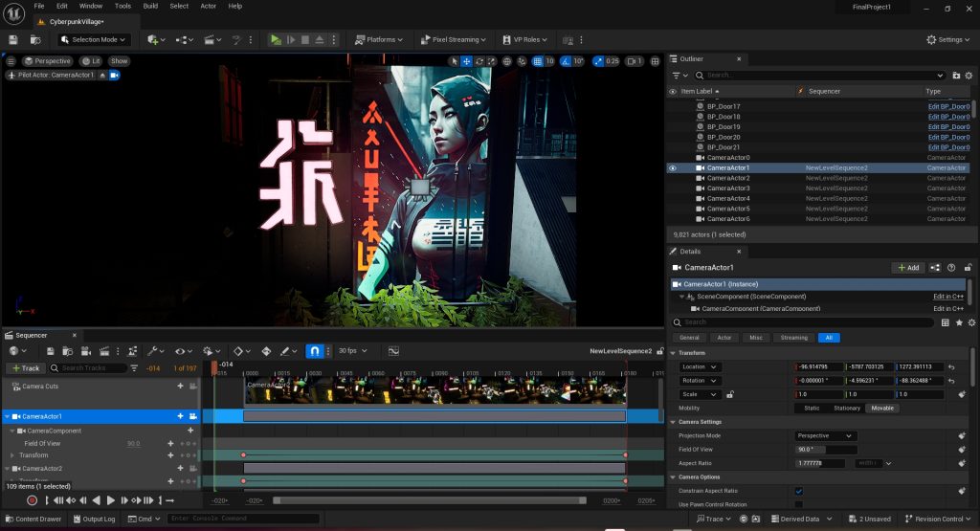The width and height of the screenshot is (980, 531).
Task: Open the Pixel Streaming dropdown
Action: (x=453, y=39)
